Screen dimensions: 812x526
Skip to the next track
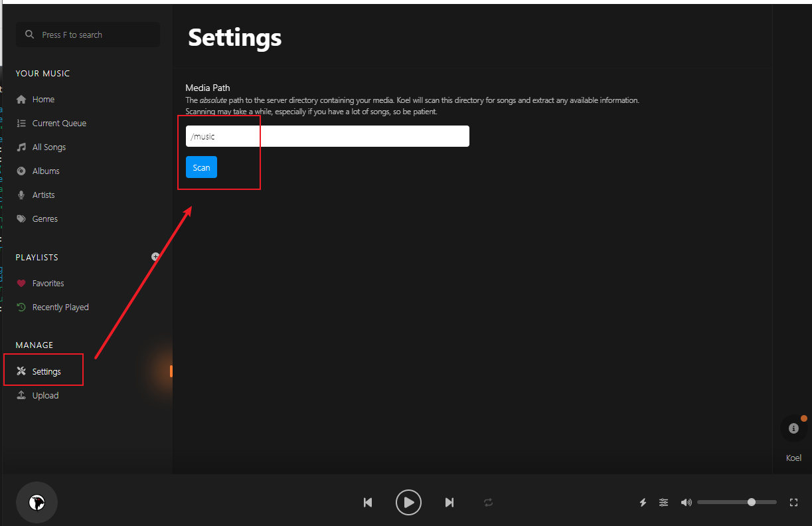[x=449, y=503]
